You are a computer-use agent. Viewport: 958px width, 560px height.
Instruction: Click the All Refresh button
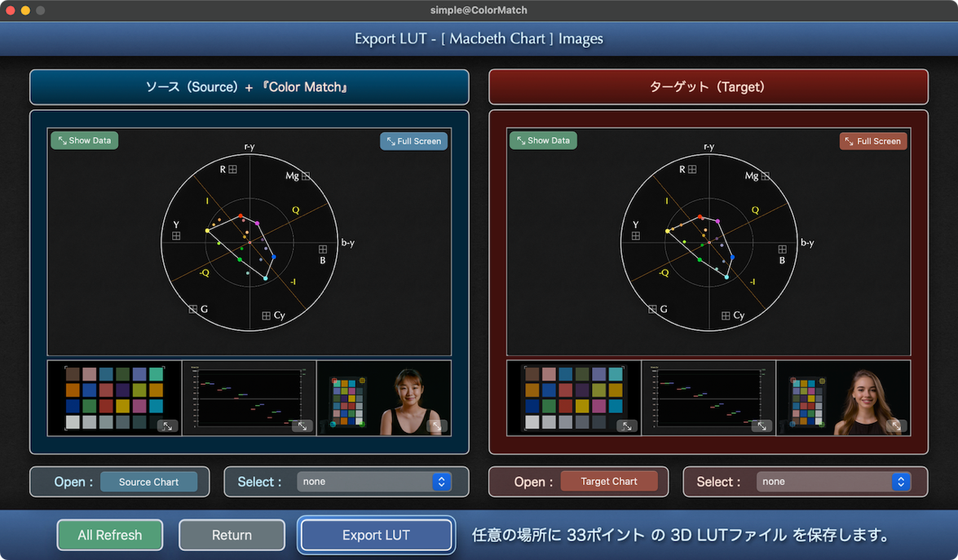pyautogui.click(x=110, y=535)
